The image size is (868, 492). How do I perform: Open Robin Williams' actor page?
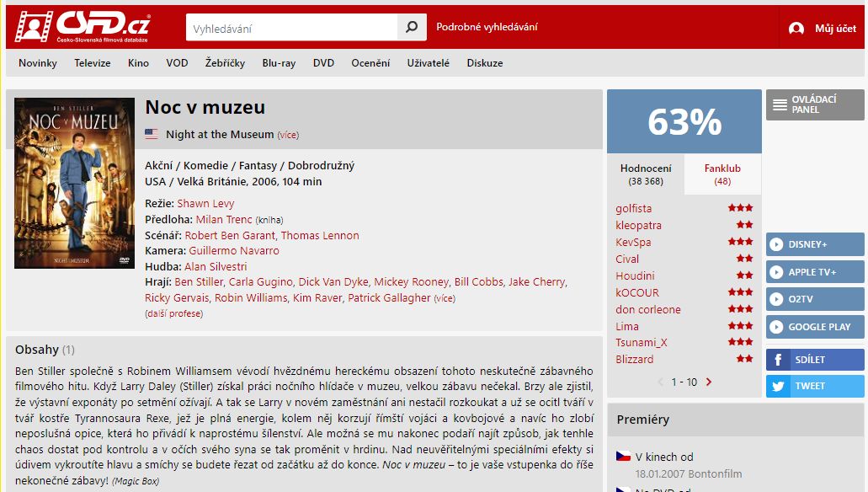pyautogui.click(x=251, y=297)
